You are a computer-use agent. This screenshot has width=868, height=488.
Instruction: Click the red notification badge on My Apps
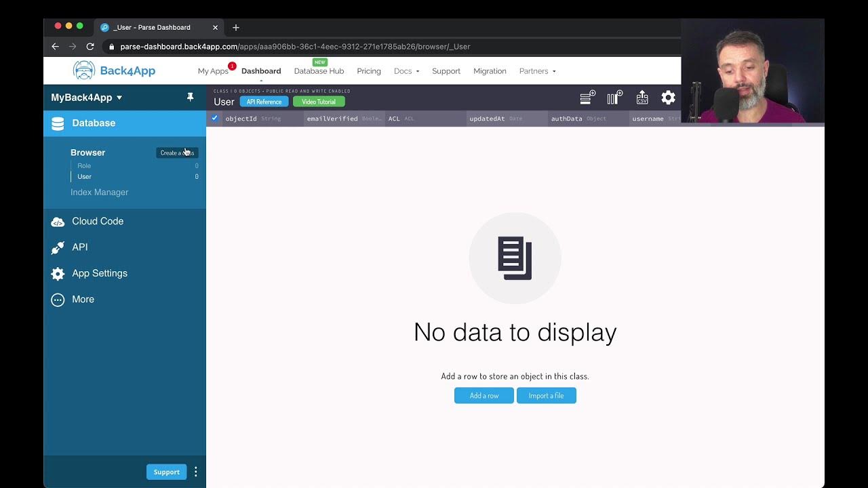pos(232,66)
